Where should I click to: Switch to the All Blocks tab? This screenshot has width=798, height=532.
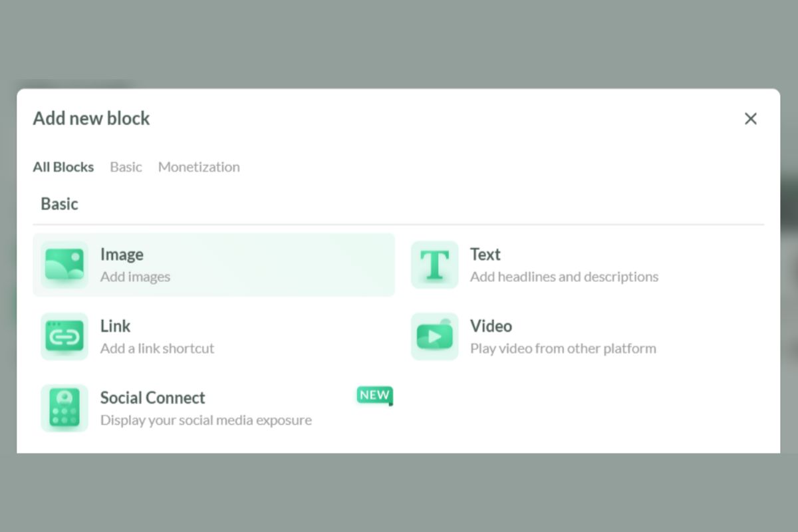click(63, 167)
